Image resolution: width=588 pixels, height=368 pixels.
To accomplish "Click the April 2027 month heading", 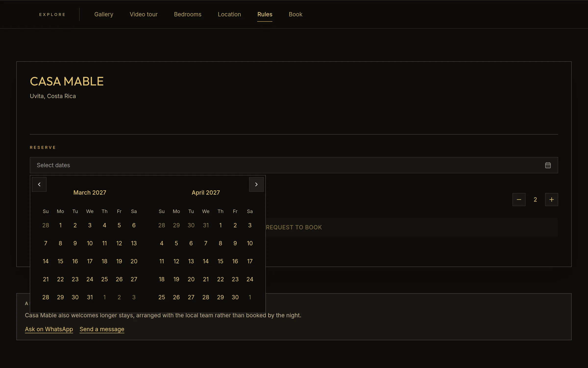I will coord(206,193).
